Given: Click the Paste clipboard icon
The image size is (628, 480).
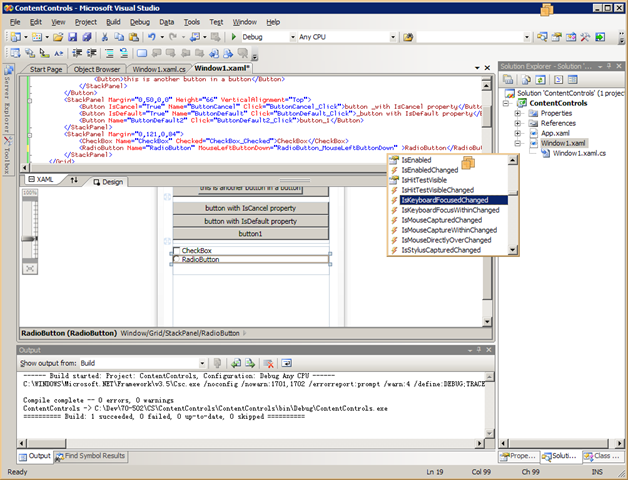Looking at the screenshot, I should pos(134,37).
